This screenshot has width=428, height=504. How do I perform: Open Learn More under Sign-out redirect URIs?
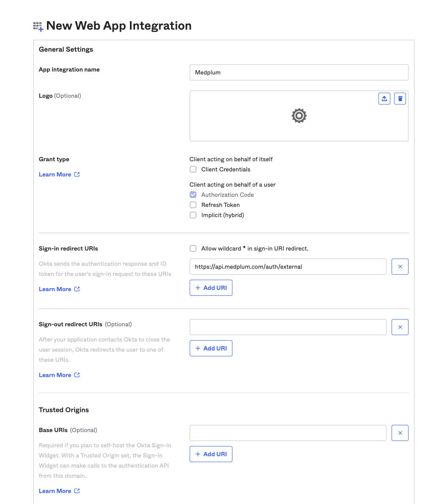click(55, 375)
